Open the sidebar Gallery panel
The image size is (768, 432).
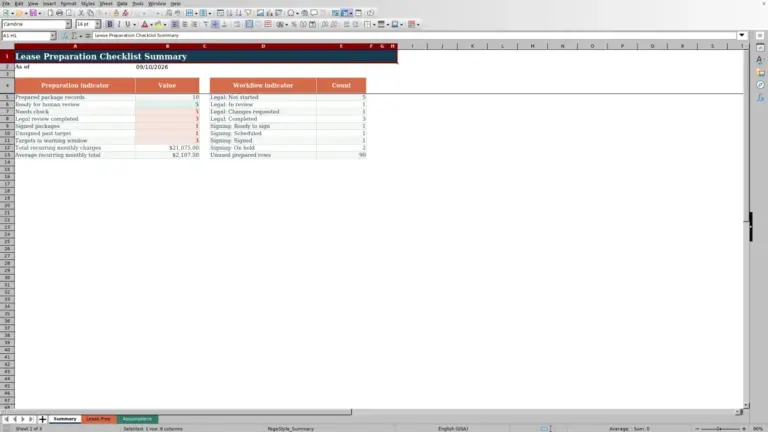click(760, 72)
